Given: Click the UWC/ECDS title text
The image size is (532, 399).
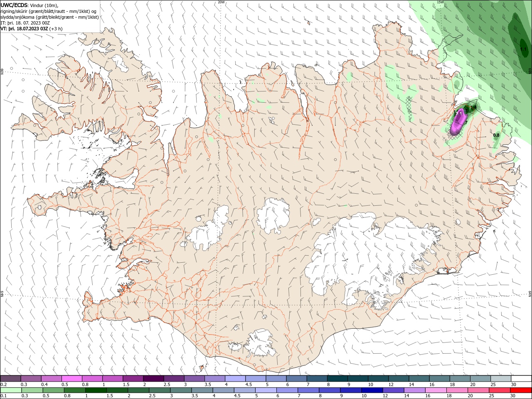Looking at the screenshot, I should [x=14, y=5].
